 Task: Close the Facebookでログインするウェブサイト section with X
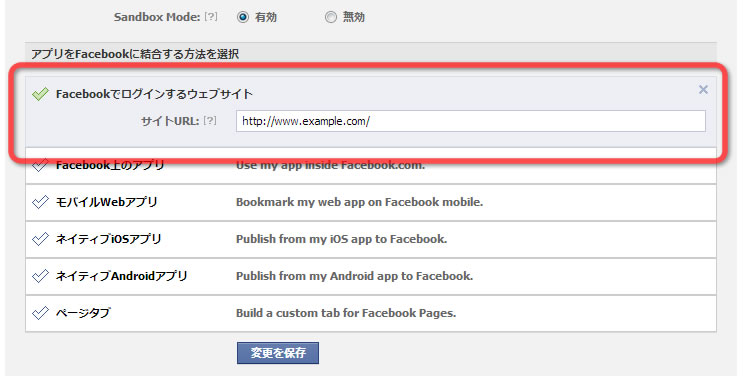(703, 89)
